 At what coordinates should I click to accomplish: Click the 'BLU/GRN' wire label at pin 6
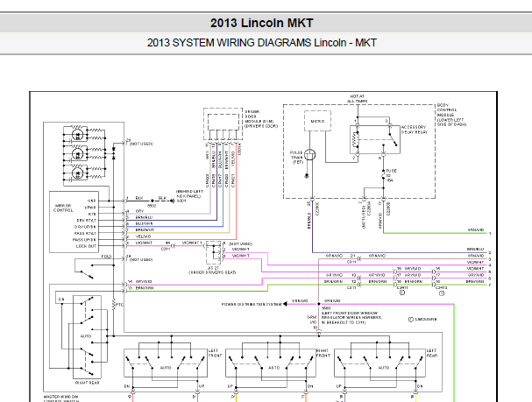144,223
